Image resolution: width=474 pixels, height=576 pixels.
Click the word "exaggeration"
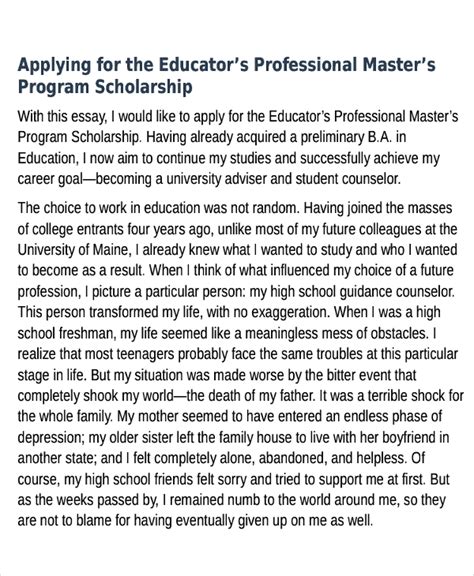(x=291, y=313)
